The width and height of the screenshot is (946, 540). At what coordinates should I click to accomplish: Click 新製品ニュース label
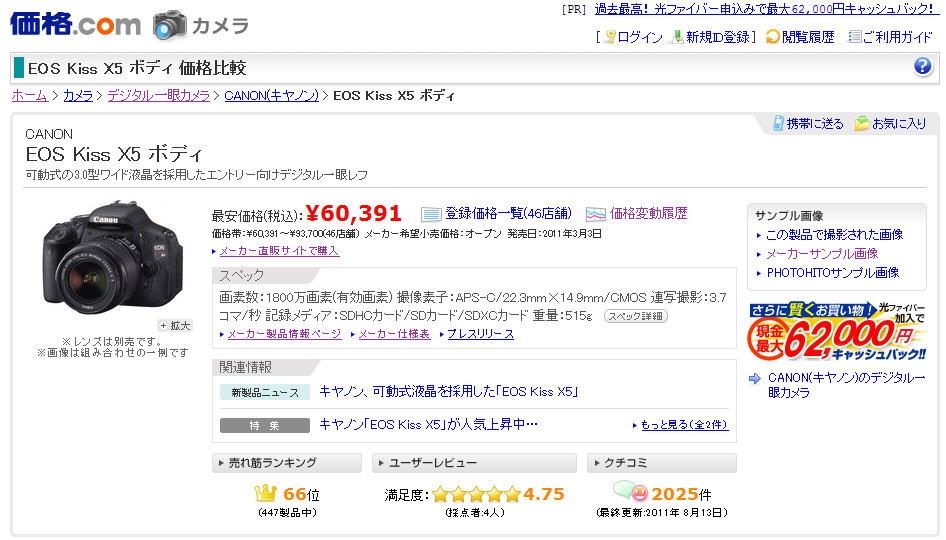[265, 392]
